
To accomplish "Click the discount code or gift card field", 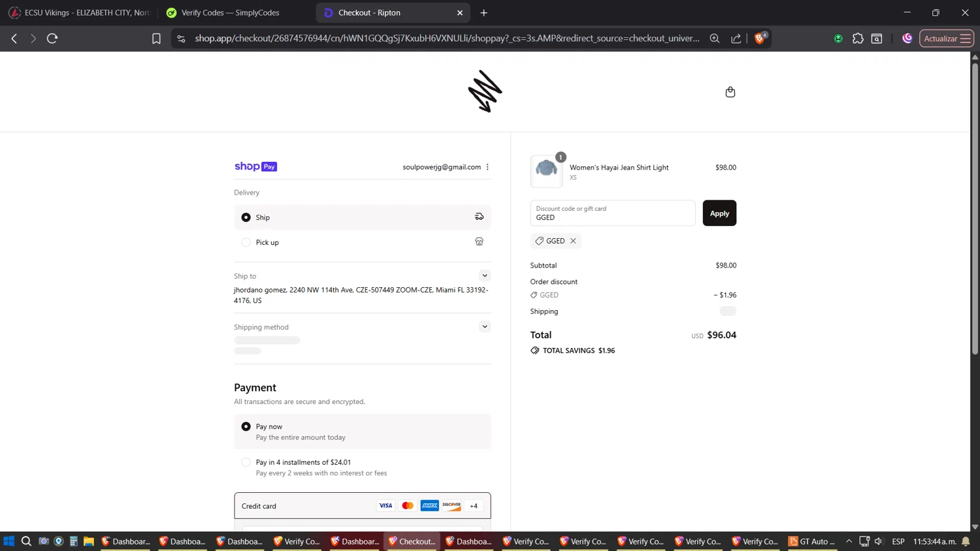I will point(613,213).
